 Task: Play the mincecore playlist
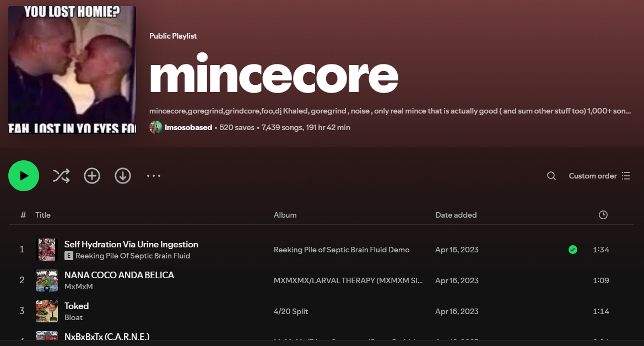[24, 176]
